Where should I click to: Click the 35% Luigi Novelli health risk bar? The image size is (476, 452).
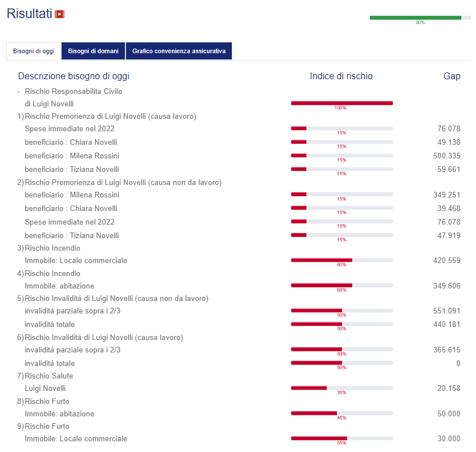point(341,388)
